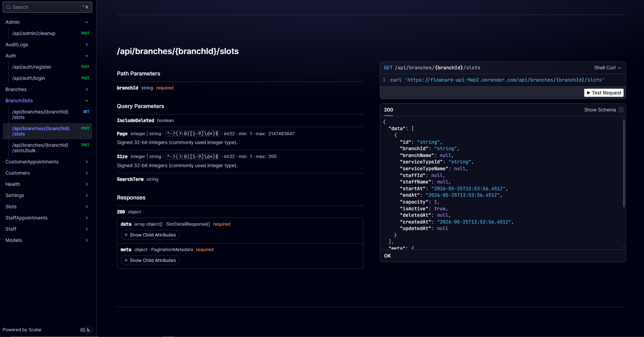Expand the Customers section

click(87, 173)
